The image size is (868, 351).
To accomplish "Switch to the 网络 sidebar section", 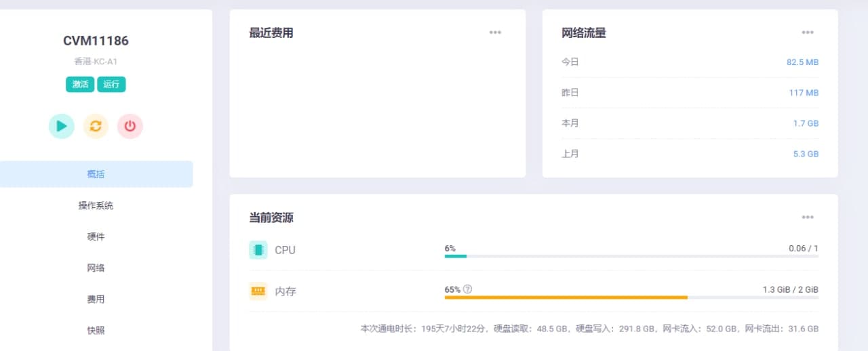I will pyautogui.click(x=96, y=268).
